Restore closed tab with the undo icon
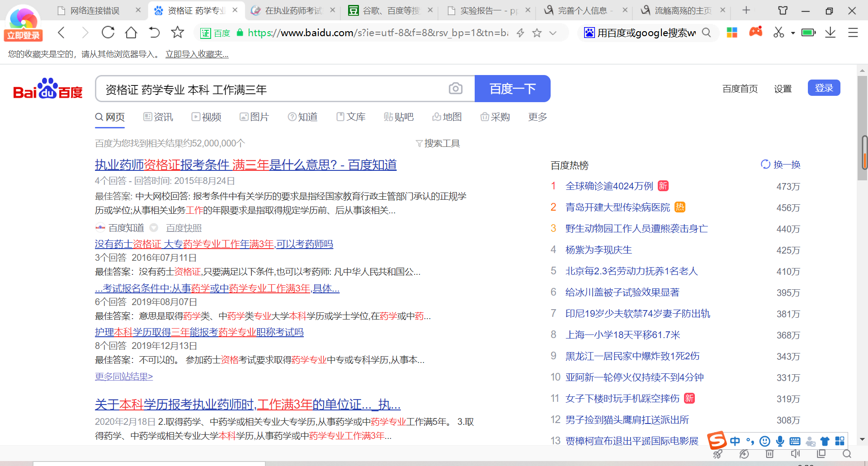 pos(154,33)
